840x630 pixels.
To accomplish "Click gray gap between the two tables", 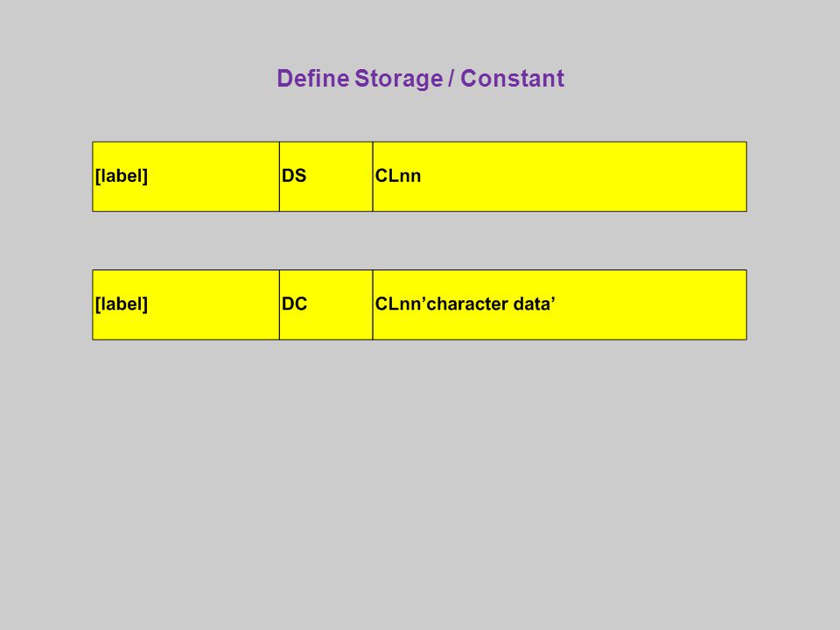I will pyautogui.click(x=420, y=241).
